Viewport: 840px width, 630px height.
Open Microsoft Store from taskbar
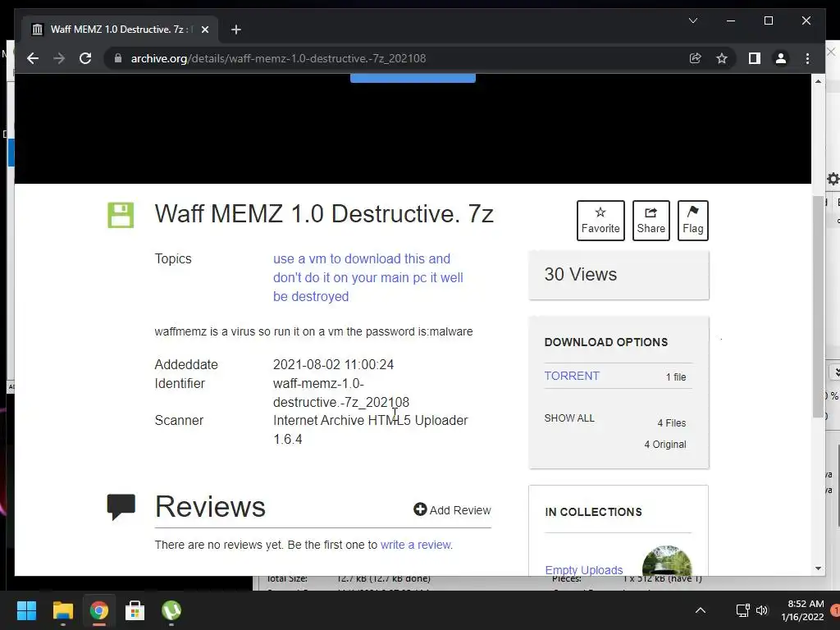(135, 610)
